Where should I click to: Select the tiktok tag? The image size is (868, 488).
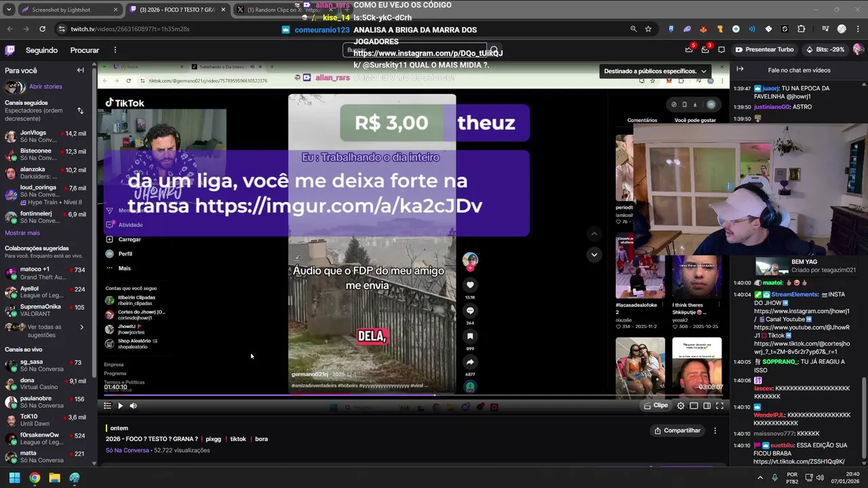click(x=238, y=439)
